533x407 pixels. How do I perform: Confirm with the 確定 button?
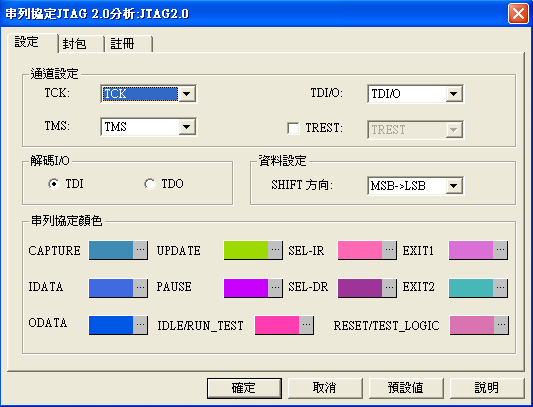[244, 388]
